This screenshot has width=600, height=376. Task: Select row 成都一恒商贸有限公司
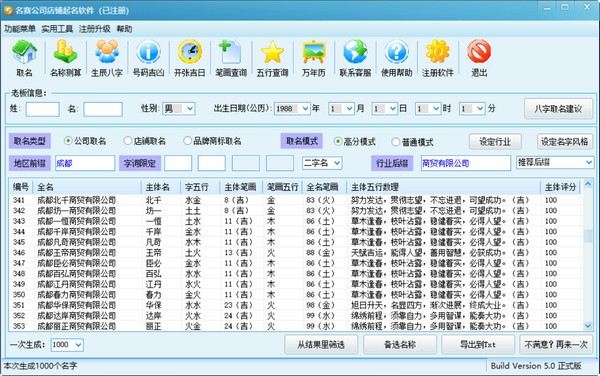click(295, 221)
